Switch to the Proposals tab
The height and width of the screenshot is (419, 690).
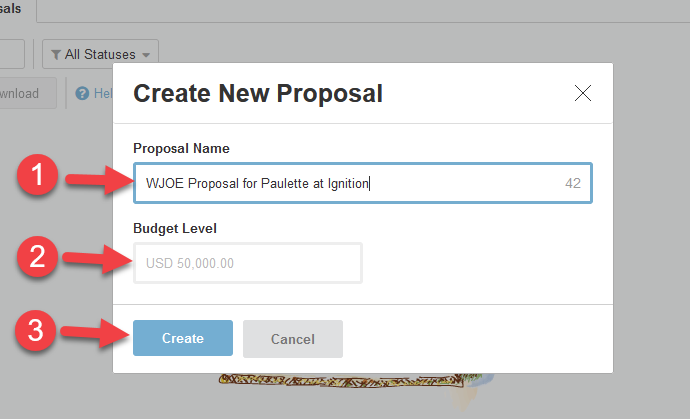pos(16,8)
